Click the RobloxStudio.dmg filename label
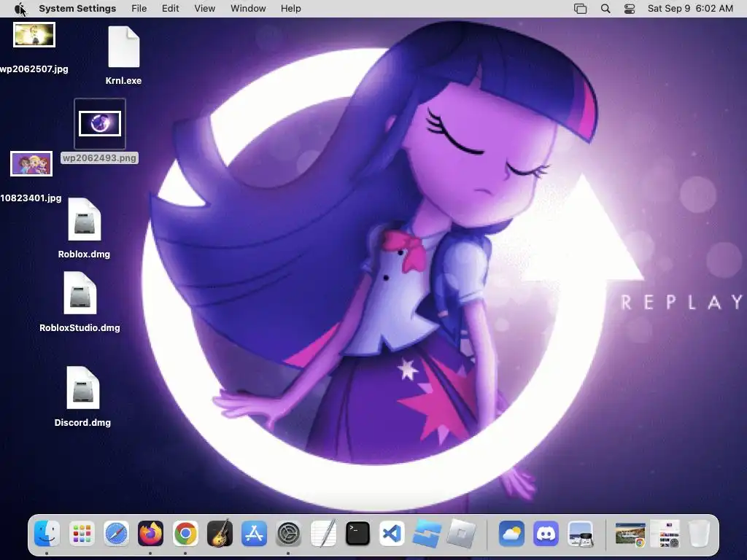The image size is (747, 560). click(80, 328)
